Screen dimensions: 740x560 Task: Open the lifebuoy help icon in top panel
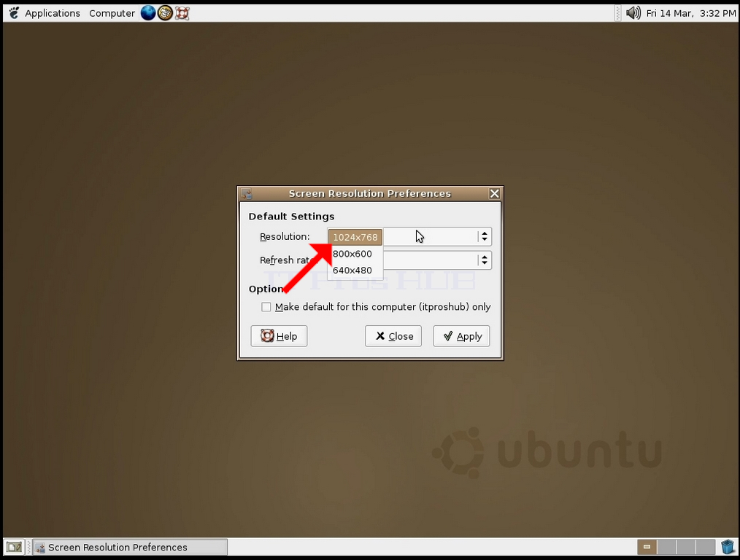(x=182, y=12)
